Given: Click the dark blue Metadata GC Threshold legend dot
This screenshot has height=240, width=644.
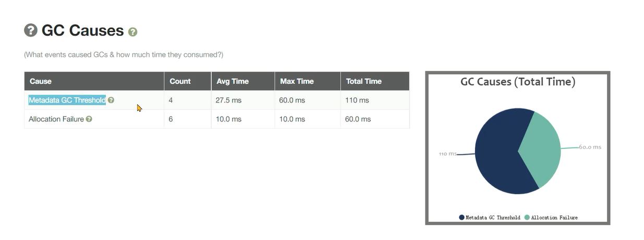Looking at the screenshot, I should tap(461, 217).
